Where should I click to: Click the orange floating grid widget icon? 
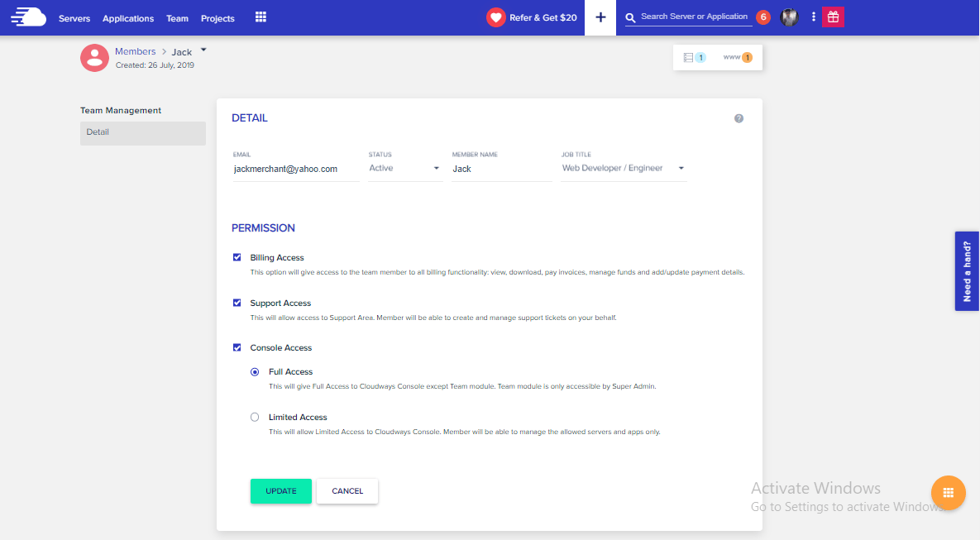pos(948,492)
